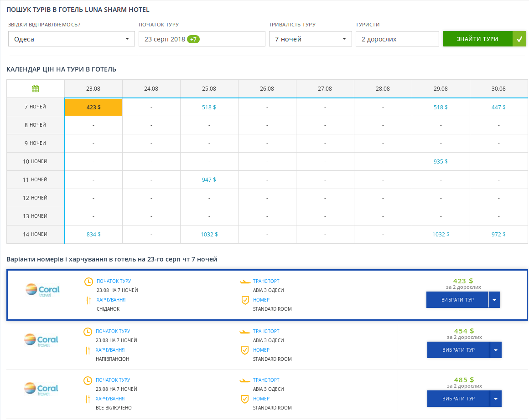Expand the arrow next to Вибрати тур for 485 $

coord(496,399)
